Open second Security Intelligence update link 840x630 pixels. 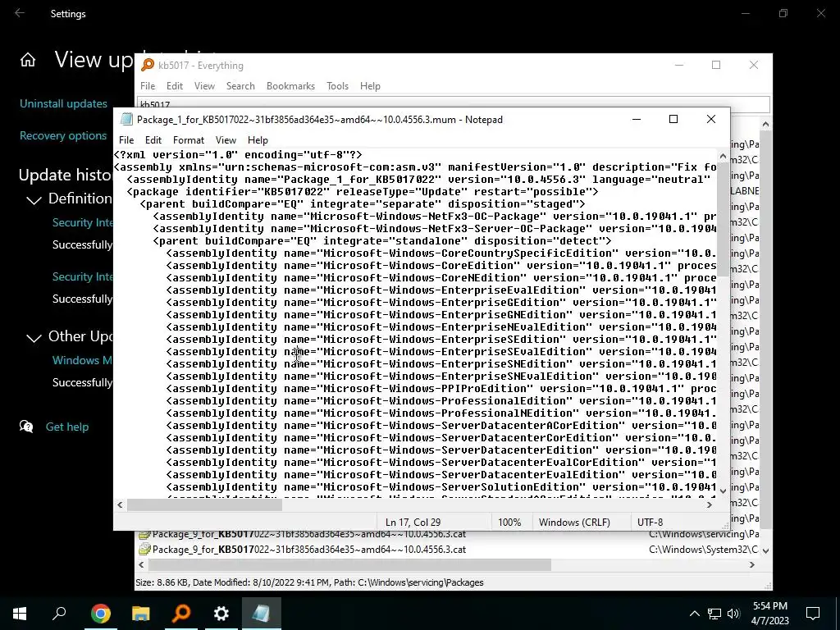pyautogui.click(x=83, y=276)
